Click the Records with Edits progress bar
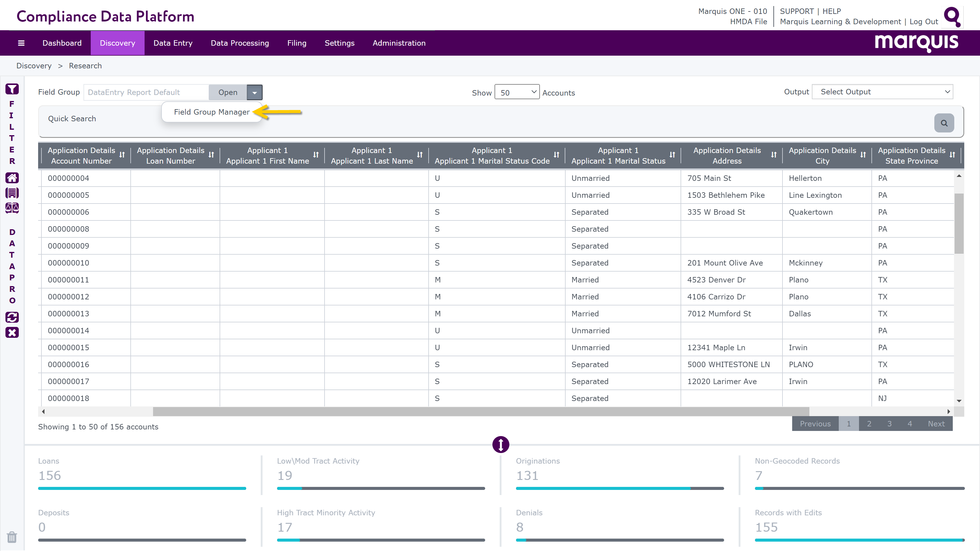 pos(860,540)
